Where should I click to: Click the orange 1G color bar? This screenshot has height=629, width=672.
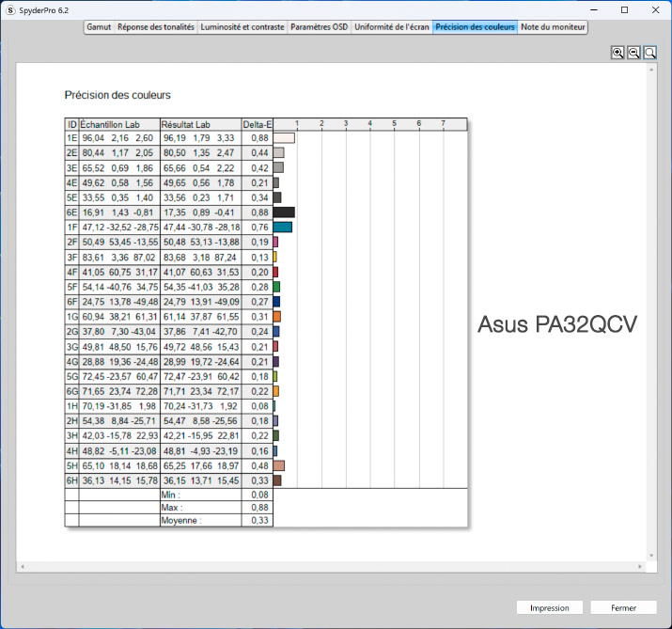tap(277, 317)
